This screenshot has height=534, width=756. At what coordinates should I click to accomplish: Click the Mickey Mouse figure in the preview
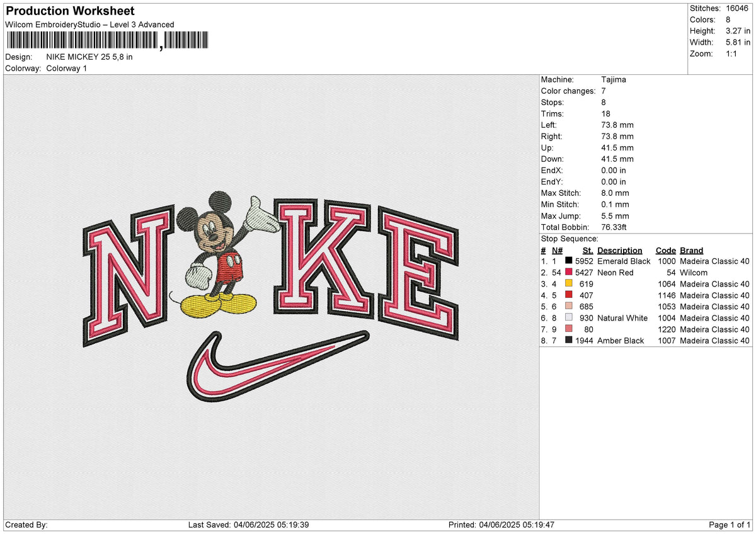tap(219, 254)
